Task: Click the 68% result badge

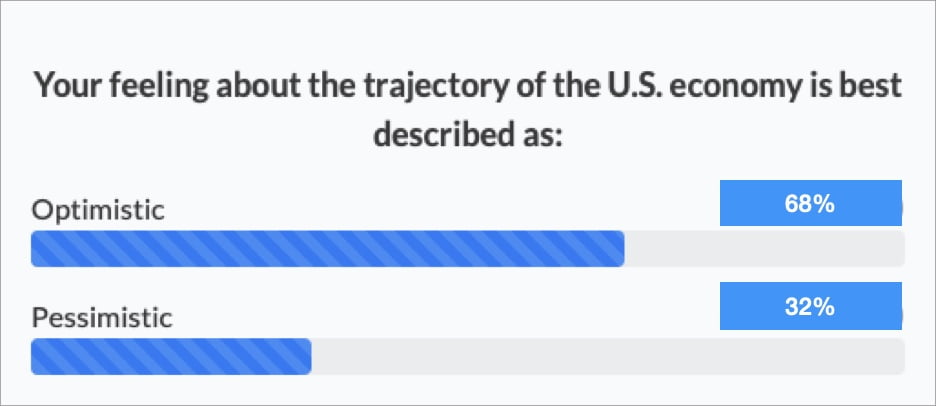Action: point(810,204)
